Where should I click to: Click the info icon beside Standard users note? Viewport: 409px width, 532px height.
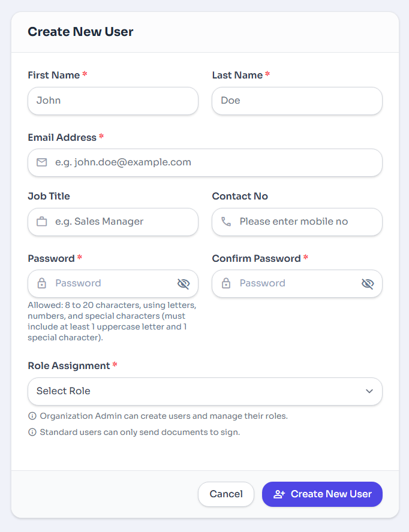[x=32, y=431]
